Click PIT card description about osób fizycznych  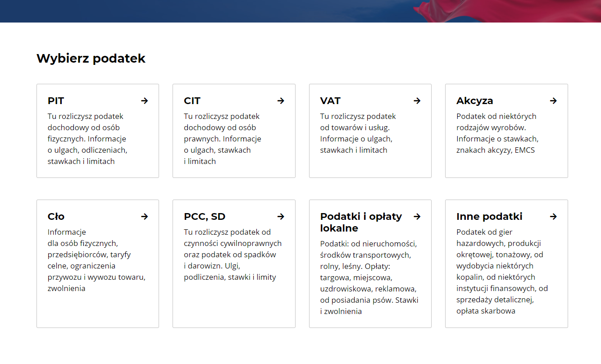click(x=87, y=139)
